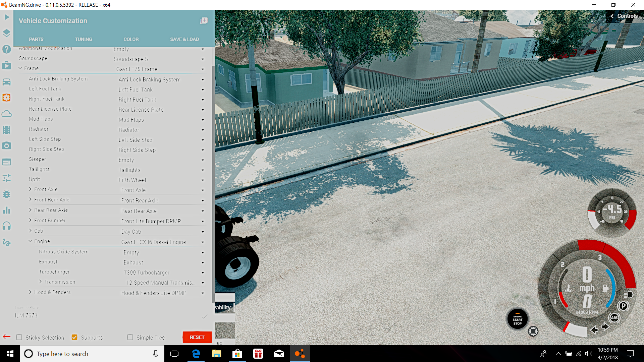Click the taskbar search box
Image resolution: width=644 pixels, height=362 pixels.
pyautogui.click(x=92, y=354)
